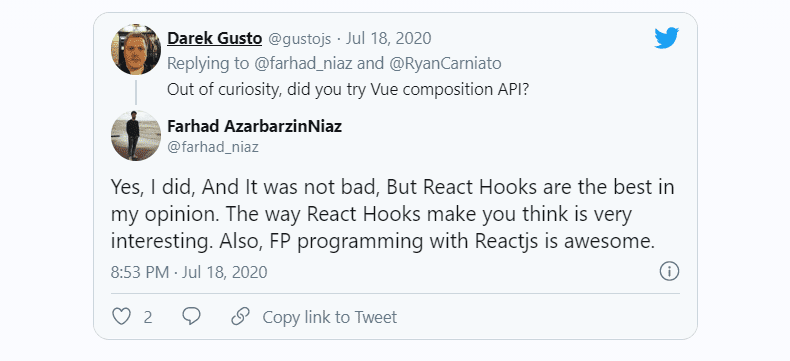790x361 pixels.
Task: Open tweet info circle icon
Action: click(669, 271)
